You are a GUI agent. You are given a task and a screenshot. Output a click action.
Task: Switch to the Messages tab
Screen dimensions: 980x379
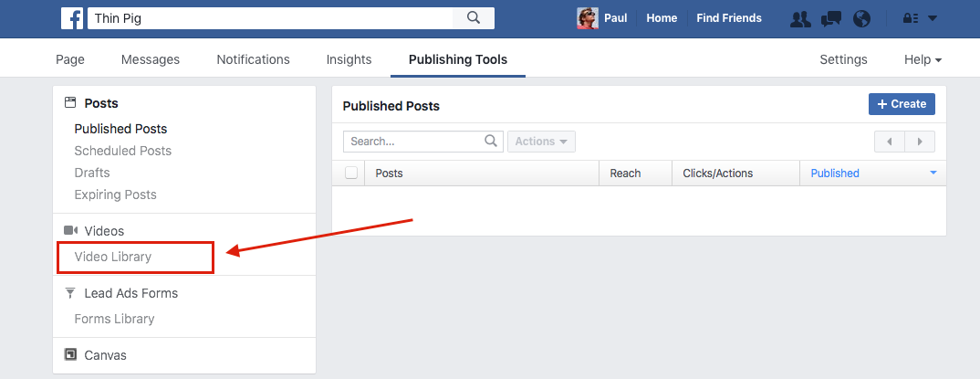151,59
